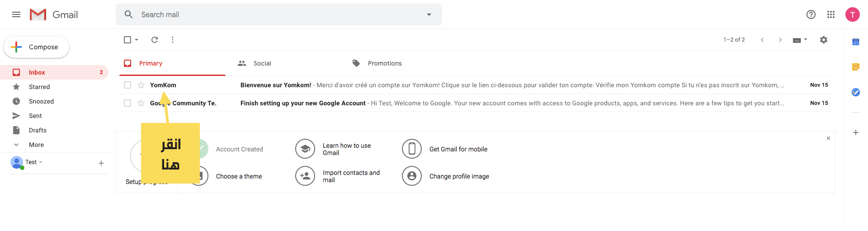Click the add contact icon

tap(305, 176)
